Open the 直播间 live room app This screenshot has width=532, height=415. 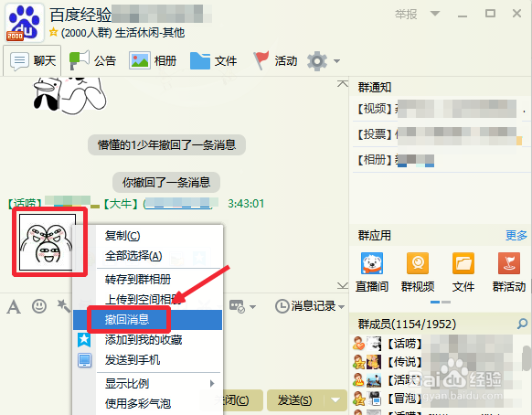tap(372, 272)
